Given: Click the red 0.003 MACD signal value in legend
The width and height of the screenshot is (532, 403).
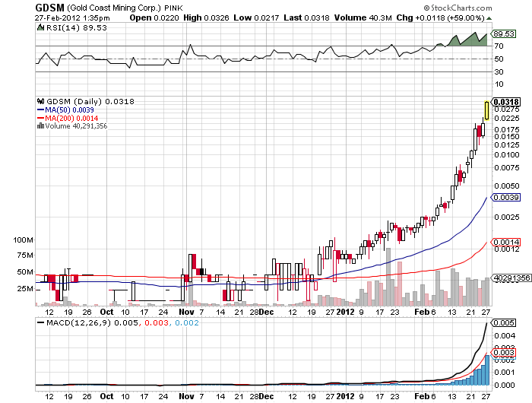Looking at the screenshot, I should pos(157,323).
